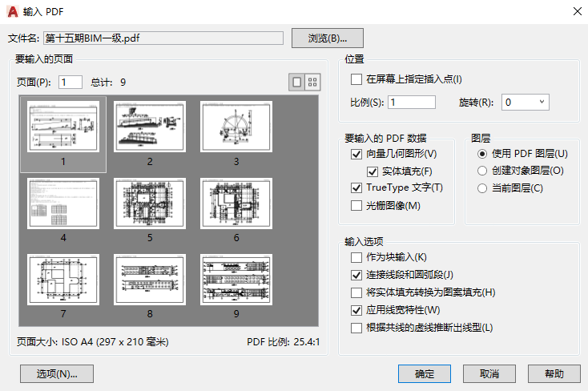Click the 比例 scale input field

point(412,102)
